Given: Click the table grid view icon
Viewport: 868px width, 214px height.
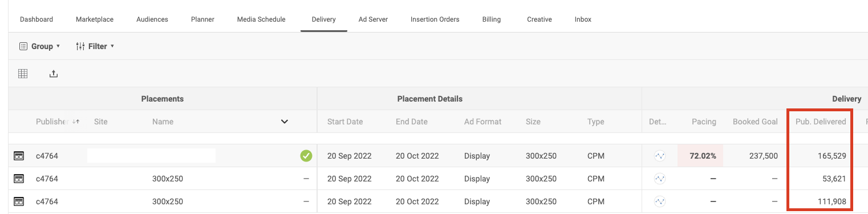Looking at the screenshot, I should click(x=23, y=74).
